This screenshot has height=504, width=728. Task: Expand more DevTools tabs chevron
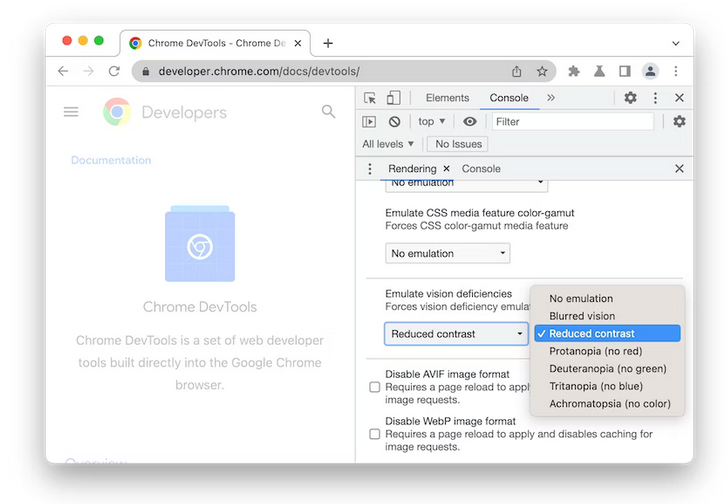tap(551, 97)
